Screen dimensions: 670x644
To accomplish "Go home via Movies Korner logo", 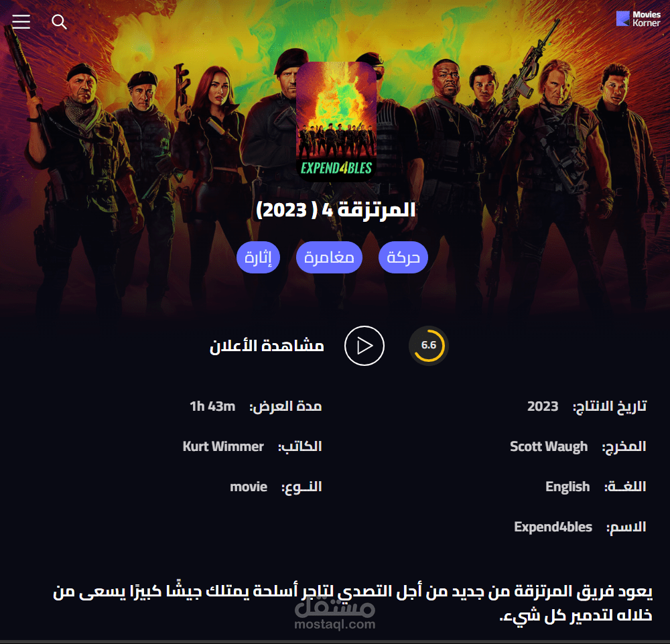I will [638, 19].
